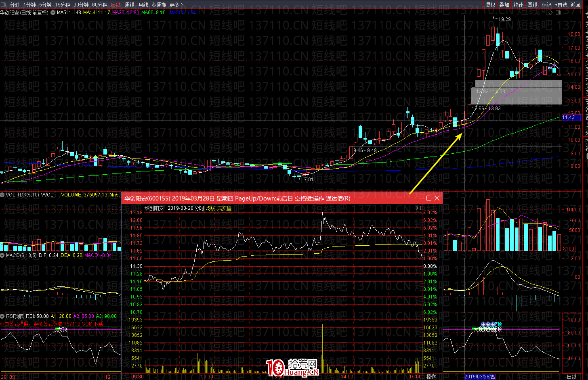The image size is (588, 380).
Task: Click the 标记 mark button
Action: click(x=546, y=5)
